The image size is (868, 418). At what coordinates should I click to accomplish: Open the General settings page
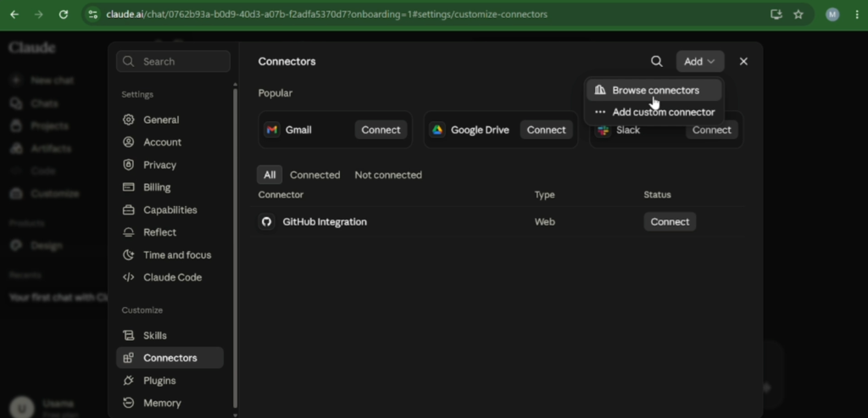click(170, 120)
